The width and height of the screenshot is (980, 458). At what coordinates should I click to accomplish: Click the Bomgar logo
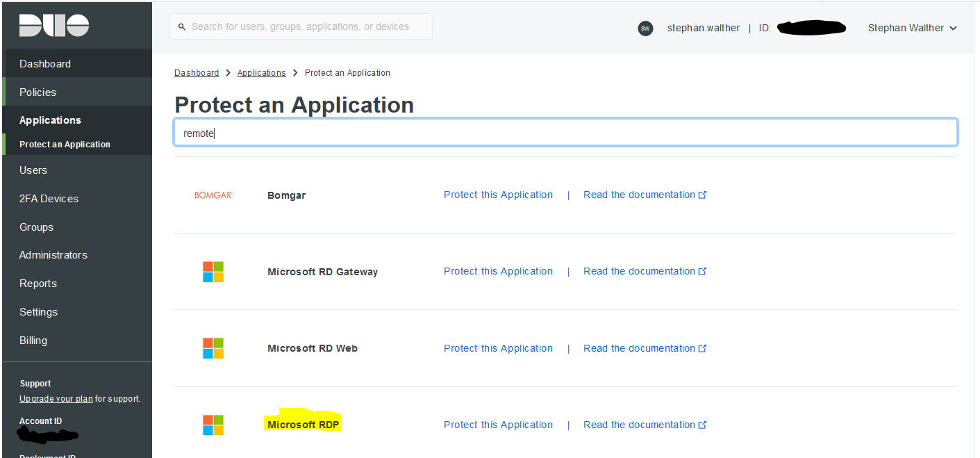[x=213, y=195]
